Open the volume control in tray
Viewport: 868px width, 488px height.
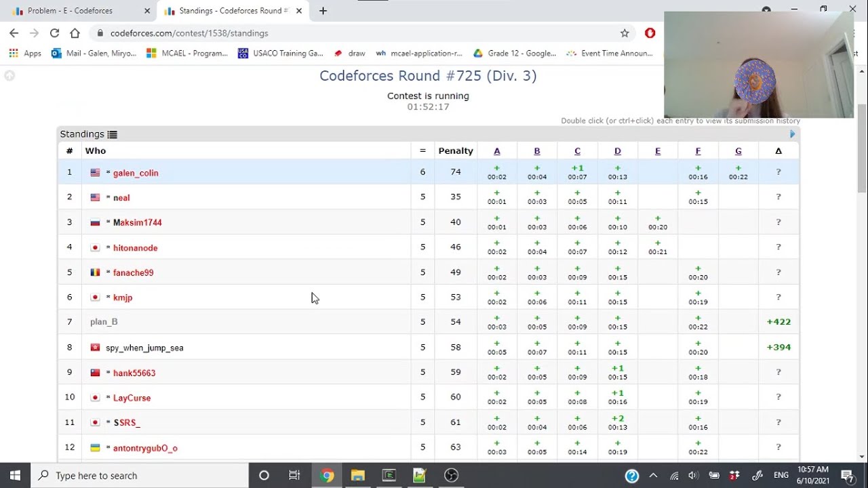[693, 476]
